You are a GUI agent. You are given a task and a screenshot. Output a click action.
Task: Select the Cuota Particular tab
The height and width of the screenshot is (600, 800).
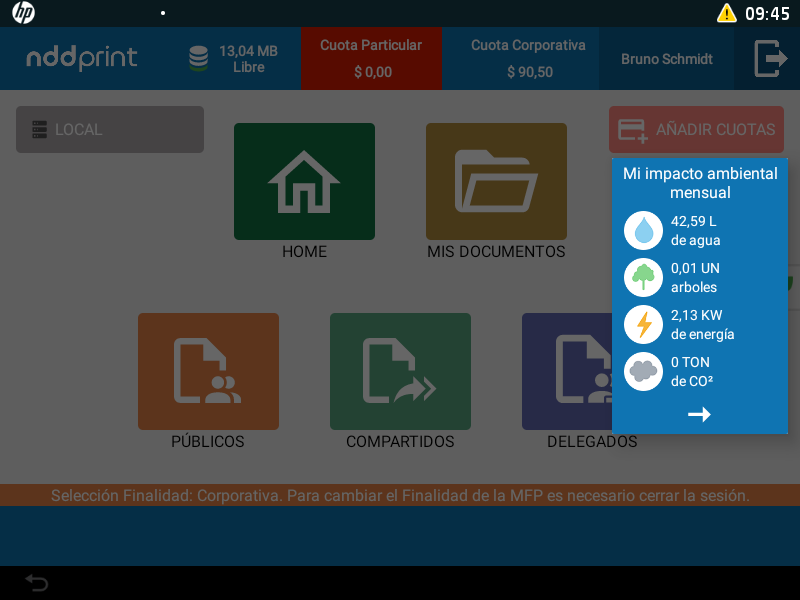[x=371, y=58]
